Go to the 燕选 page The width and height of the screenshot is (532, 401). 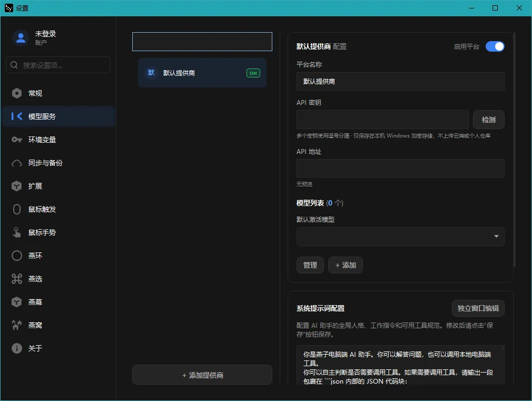pos(58,279)
